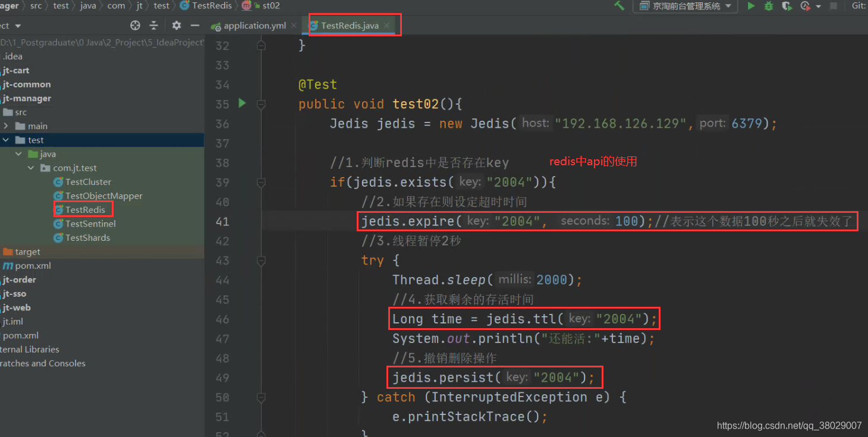Hide the Project panel with minus icon
Viewport: 868px width, 437px height.
(194, 26)
